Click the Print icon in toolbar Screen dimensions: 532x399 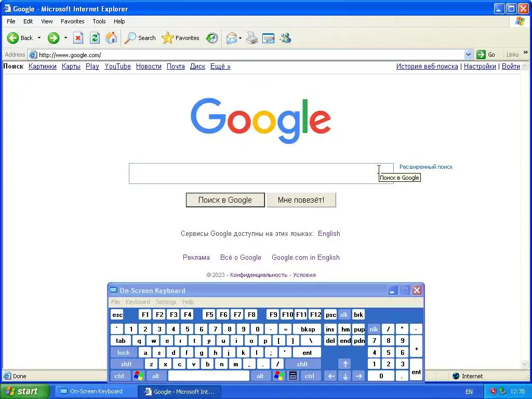click(252, 38)
